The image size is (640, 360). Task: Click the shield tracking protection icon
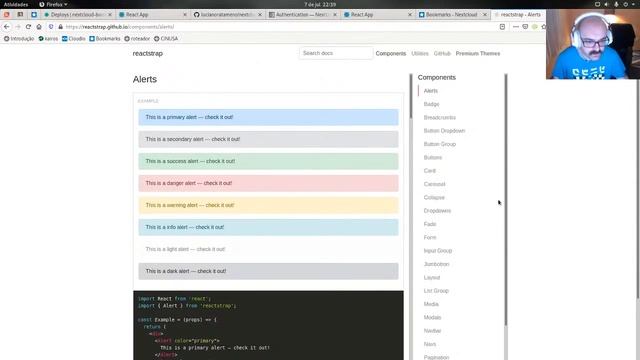(51, 27)
